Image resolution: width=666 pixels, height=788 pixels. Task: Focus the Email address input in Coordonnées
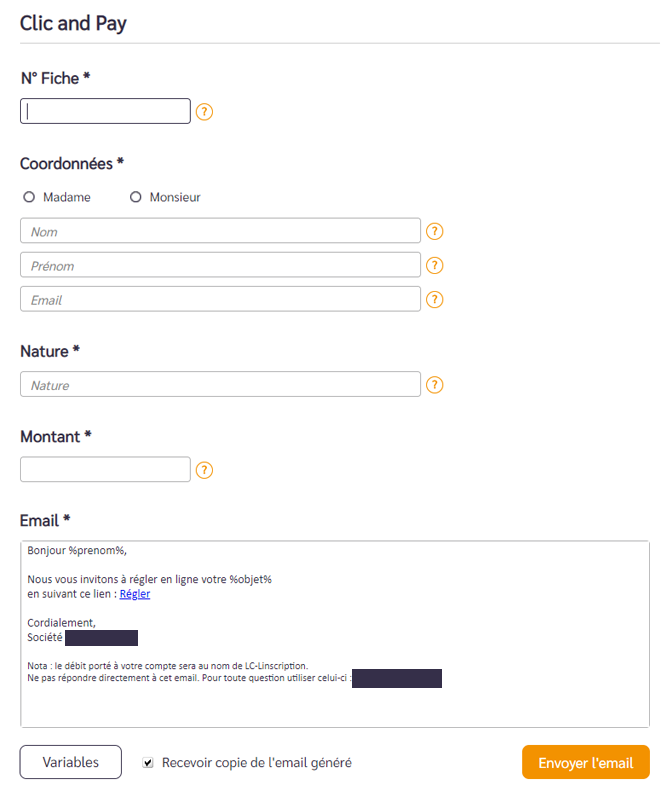click(220, 299)
